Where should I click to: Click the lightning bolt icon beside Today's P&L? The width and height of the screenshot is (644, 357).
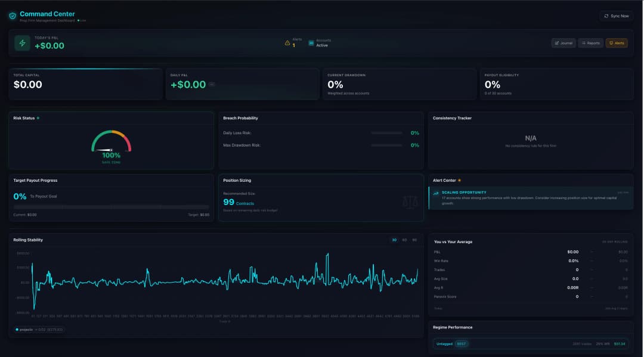coord(23,43)
